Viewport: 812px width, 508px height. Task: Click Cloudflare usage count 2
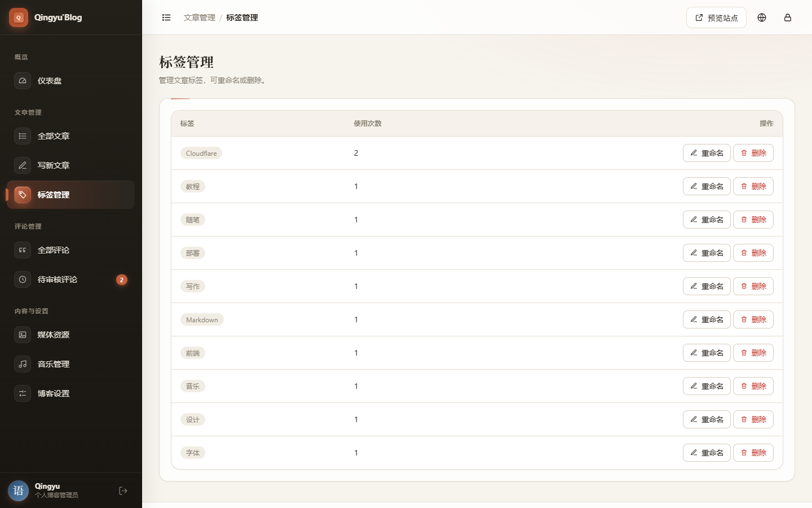point(356,153)
